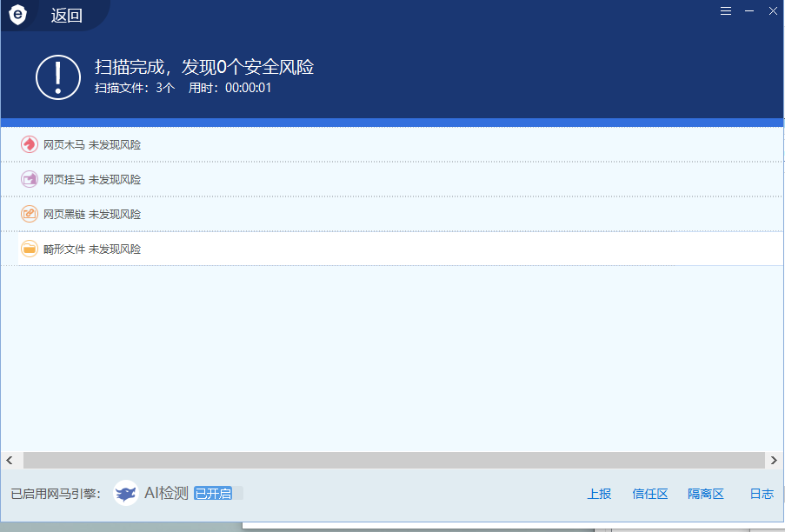The image size is (785, 532).
Task: Go back using the 返回 button
Action: pyautogui.click(x=67, y=16)
